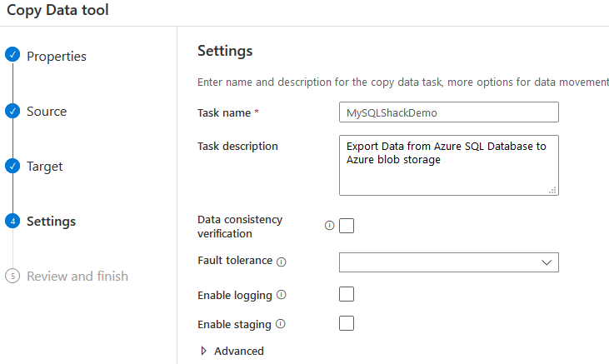
Task: Tick the Enable logging checkbox
Action: pyautogui.click(x=347, y=294)
